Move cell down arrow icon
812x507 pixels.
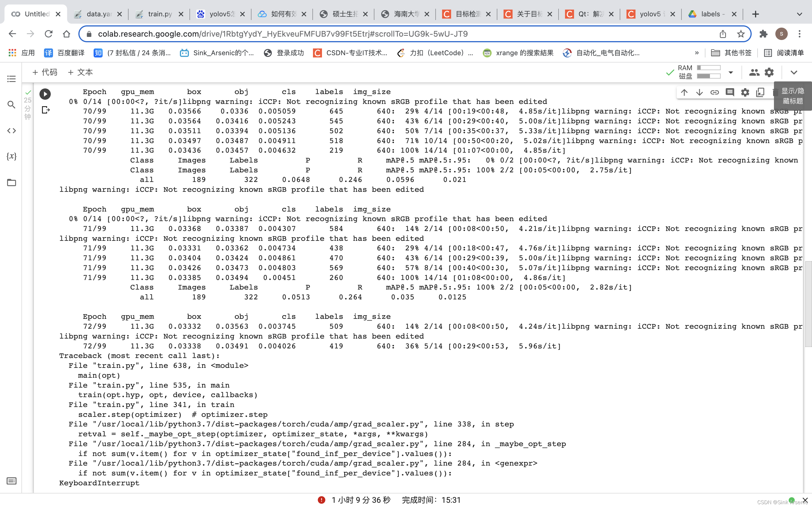[699, 92]
